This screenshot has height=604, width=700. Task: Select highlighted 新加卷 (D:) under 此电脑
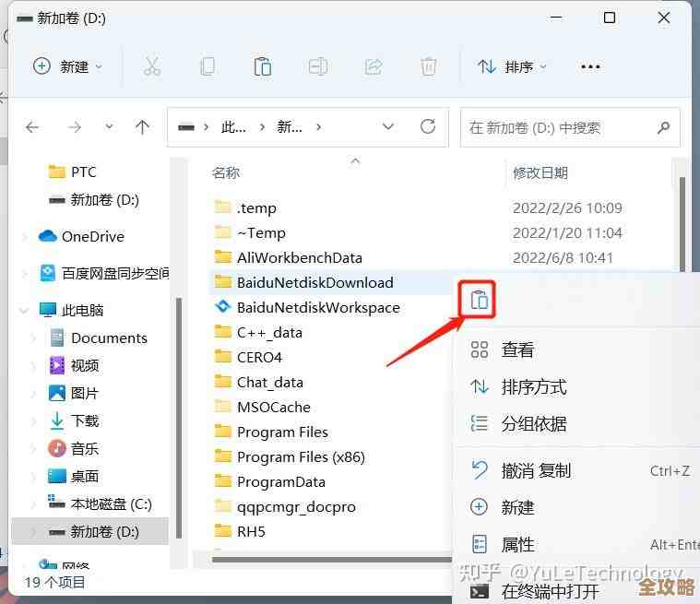tap(90, 531)
